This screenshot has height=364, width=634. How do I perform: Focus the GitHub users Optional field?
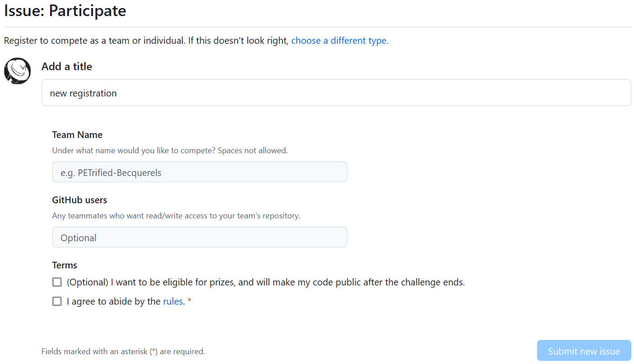pyautogui.click(x=199, y=237)
